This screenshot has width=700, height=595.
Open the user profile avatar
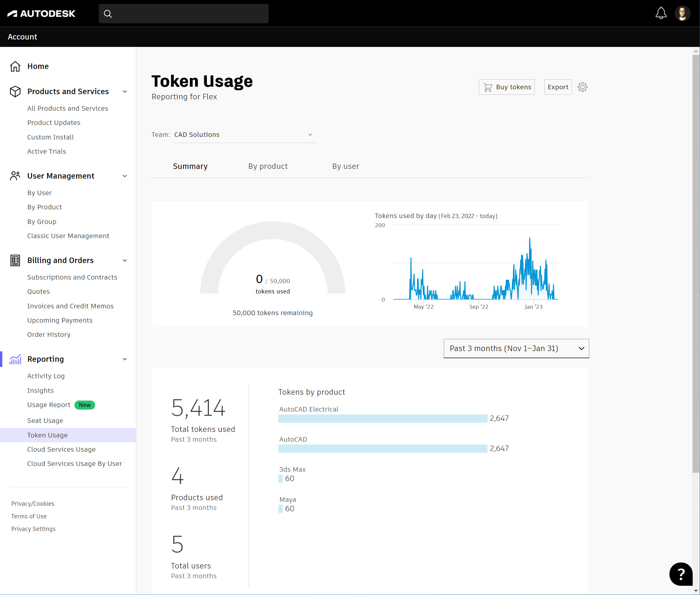click(682, 14)
